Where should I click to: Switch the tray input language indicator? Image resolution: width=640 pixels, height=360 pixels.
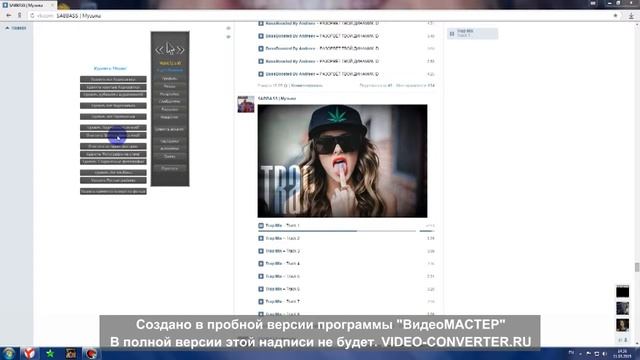571,353
